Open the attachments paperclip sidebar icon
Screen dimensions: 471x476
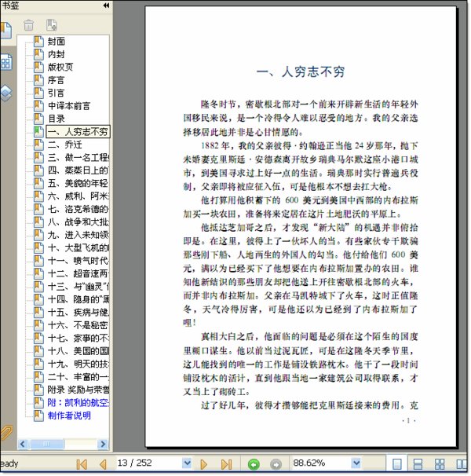6,434
